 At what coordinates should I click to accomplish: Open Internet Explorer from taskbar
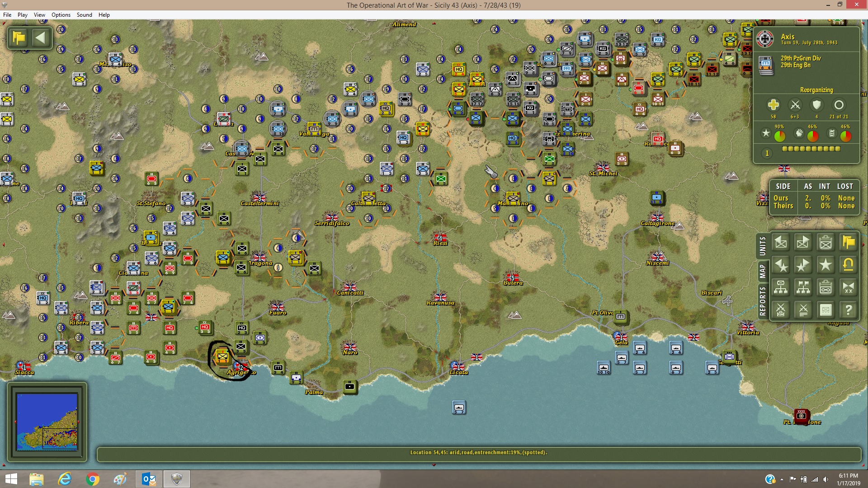tap(65, 479)
